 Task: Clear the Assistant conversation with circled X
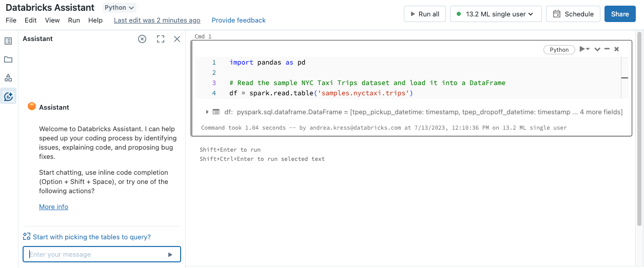point(142,39)
